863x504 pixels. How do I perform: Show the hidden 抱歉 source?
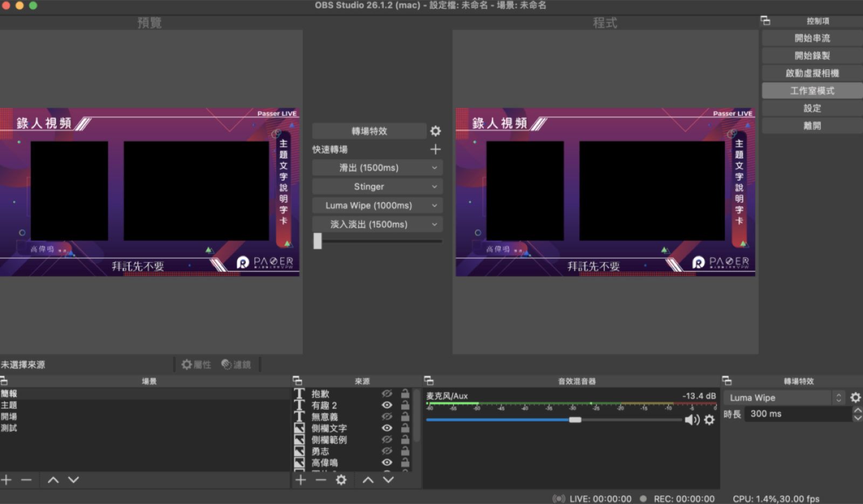coord(387,394)
